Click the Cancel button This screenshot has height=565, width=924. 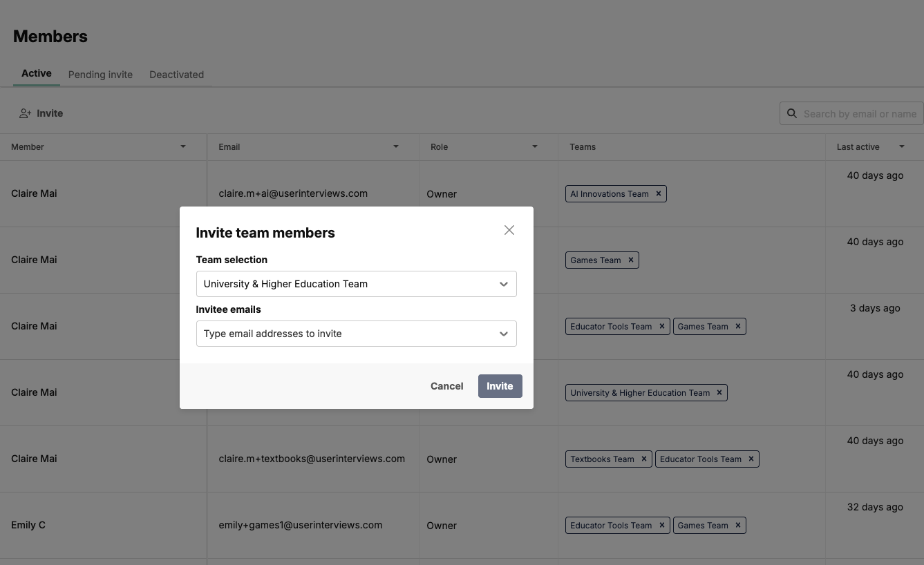447,386
